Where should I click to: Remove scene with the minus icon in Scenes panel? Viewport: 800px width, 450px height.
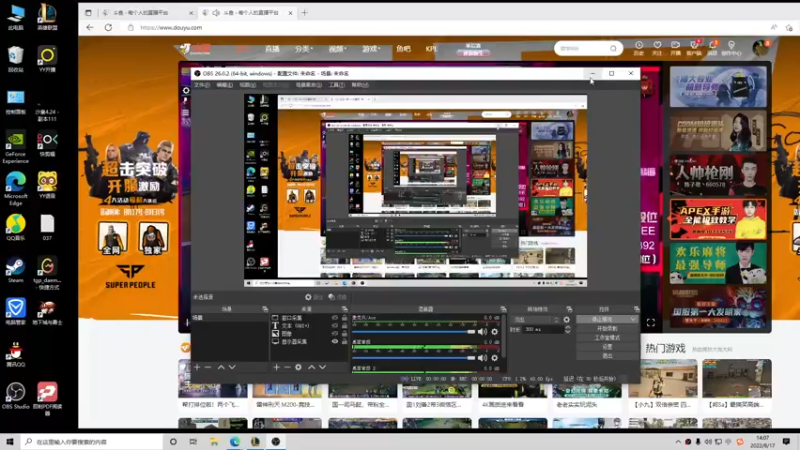pyautogui.click(x=208, y=367)
